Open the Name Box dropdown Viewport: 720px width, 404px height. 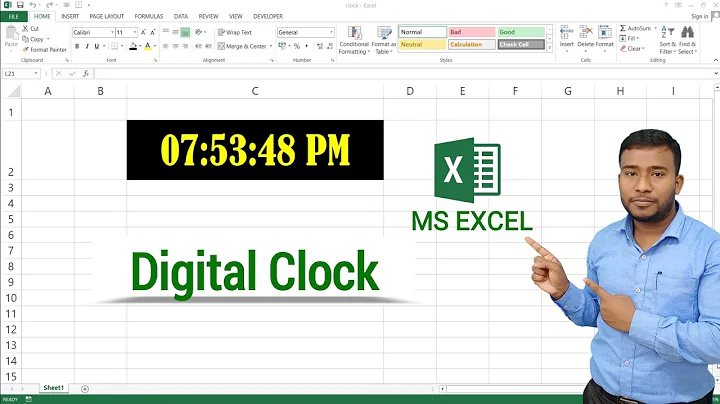(x=35, y=73)
